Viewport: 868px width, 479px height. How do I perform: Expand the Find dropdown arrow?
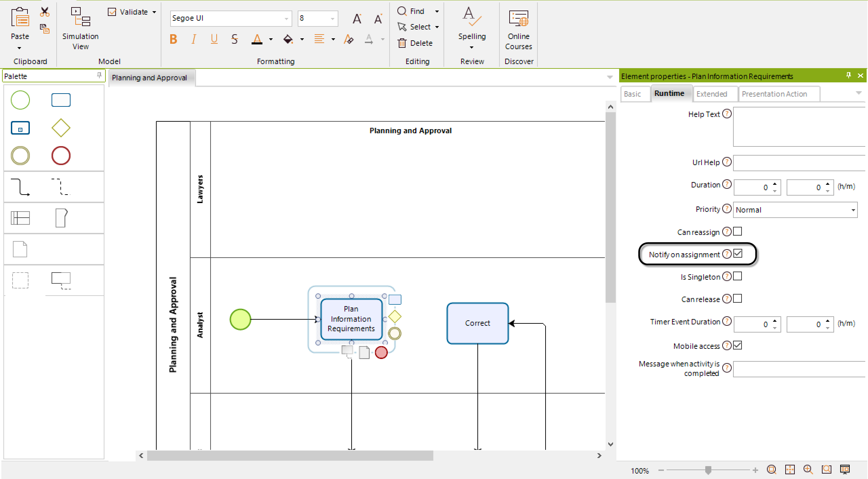(x=437, y=12)
